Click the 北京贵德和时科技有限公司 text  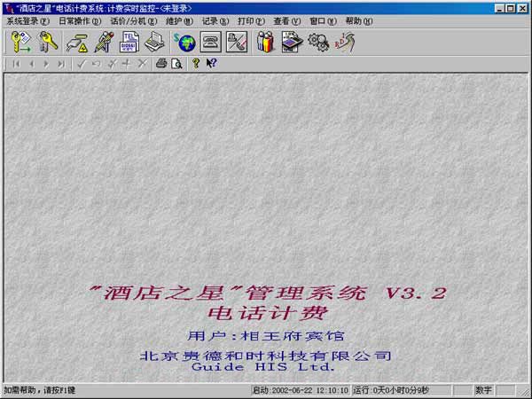coord(266,356)
